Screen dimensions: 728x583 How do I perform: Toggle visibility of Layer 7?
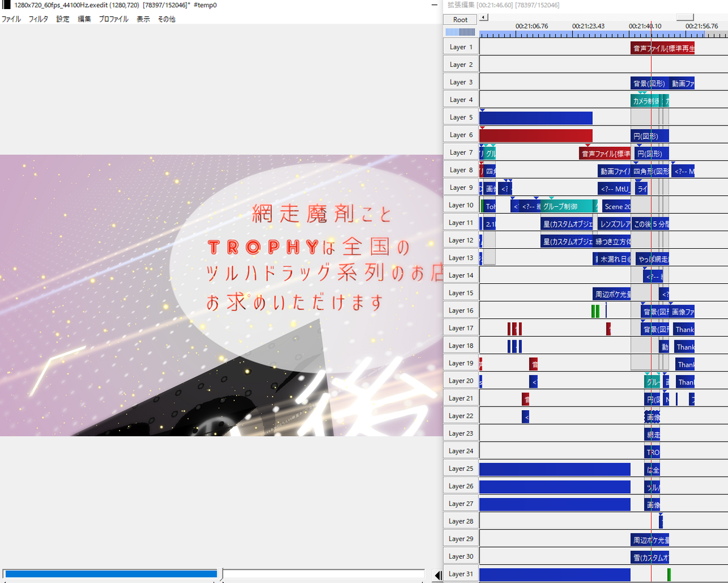(461, 152)
